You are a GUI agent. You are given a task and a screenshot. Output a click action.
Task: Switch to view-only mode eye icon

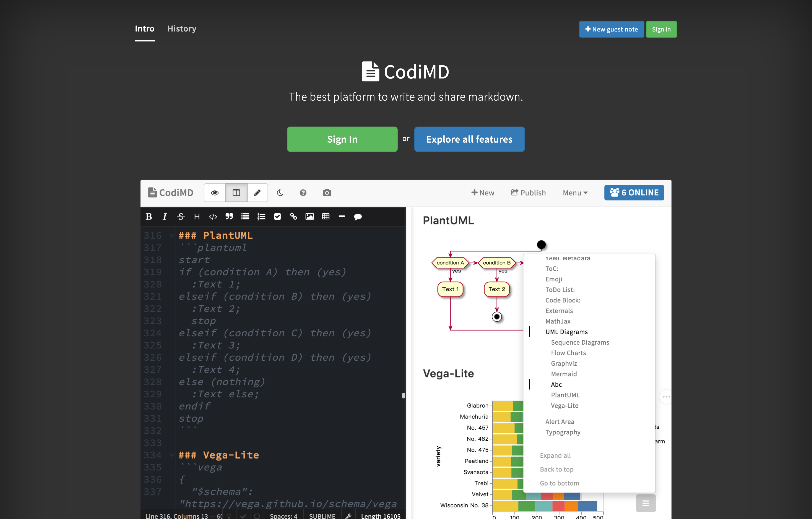coord(215,193)
